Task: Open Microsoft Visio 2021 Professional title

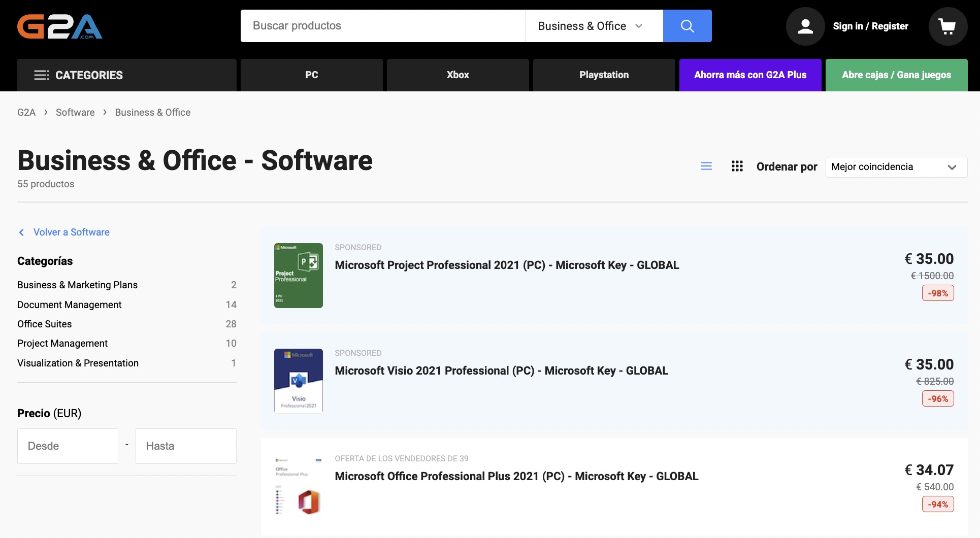Action: tap(501, 371)
